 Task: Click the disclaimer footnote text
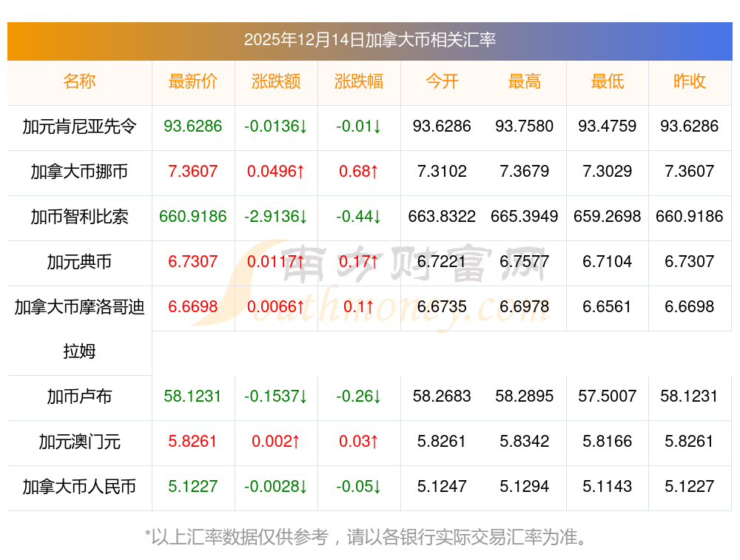369,537
